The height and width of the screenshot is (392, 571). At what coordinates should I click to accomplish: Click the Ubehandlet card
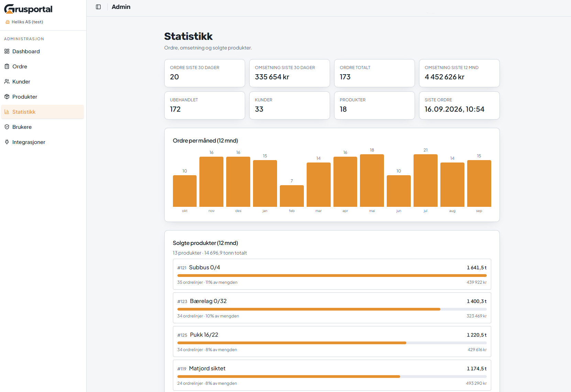tap(205, 105)
